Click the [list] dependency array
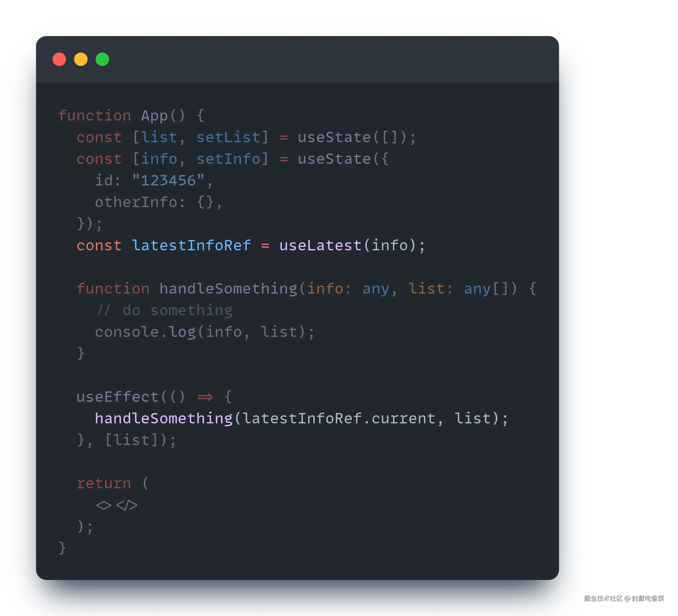Screen dimensions: 678x616 (131, 440)
